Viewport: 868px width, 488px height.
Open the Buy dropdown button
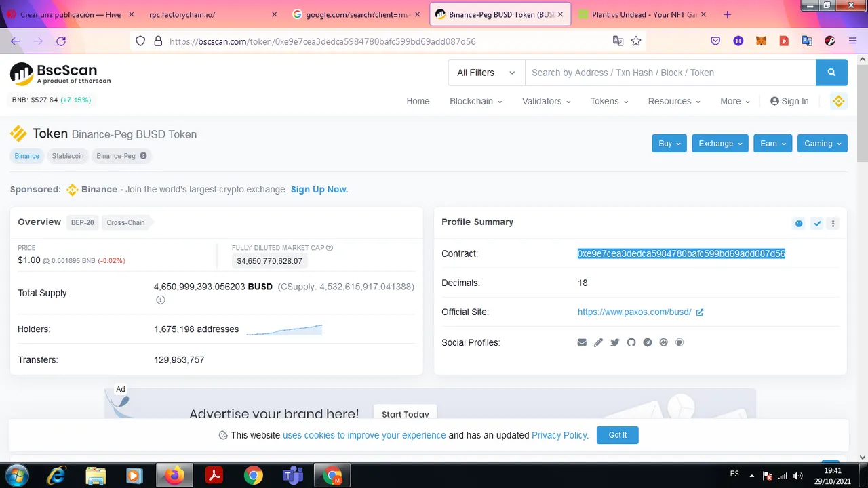669,143
